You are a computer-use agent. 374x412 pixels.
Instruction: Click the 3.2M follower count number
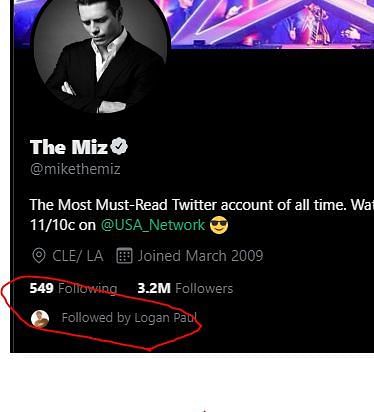[154, 288]
